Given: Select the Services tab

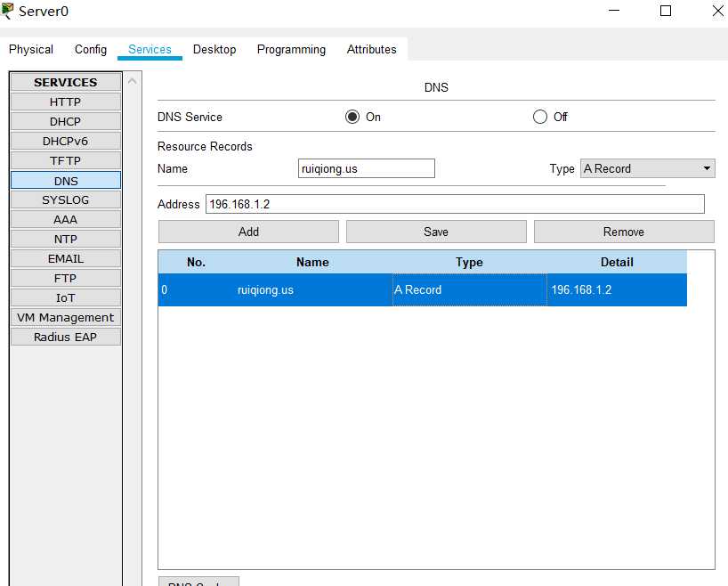Looking at the screenshot, I should point(150,49).
